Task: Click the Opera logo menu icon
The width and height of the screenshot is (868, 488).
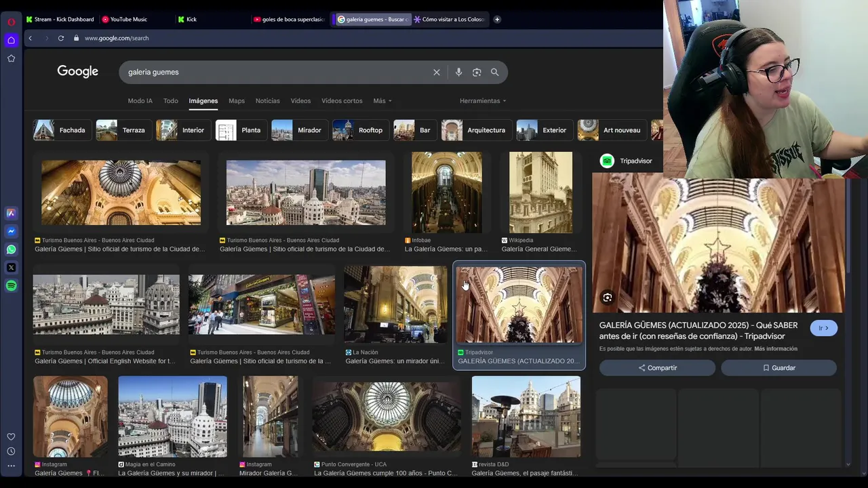Action: [x=11, y=22]
